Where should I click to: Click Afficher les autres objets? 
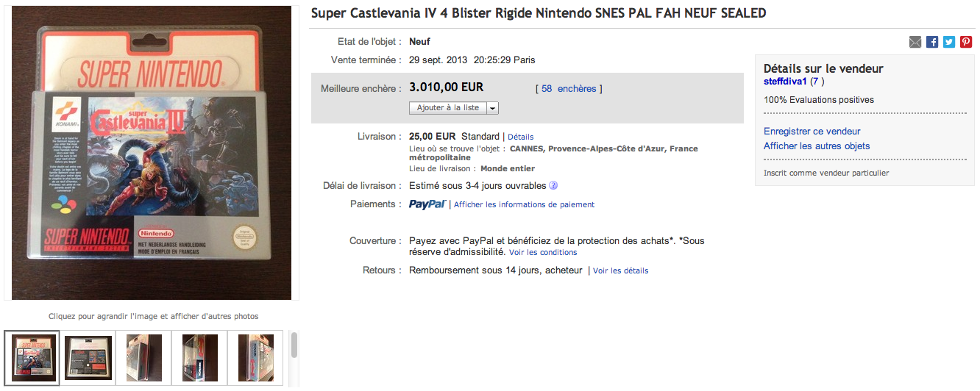pos(817,146)
